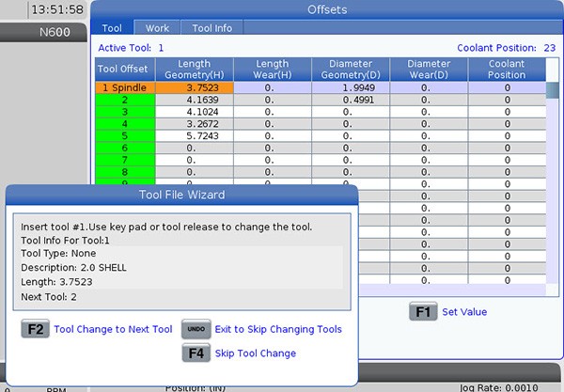Select Diameter Geometry cell of tool 3
The width and height of the screenshot is (564, 392).
coord(351,112)
